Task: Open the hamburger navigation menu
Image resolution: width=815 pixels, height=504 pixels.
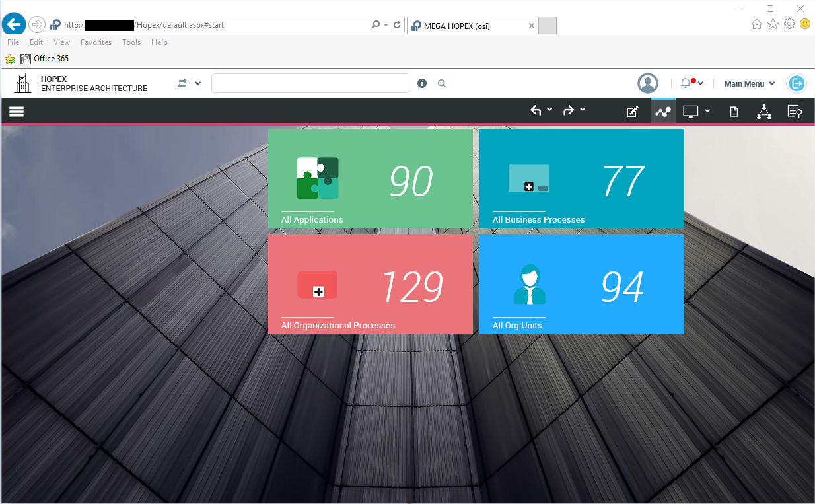Action: 17,112
